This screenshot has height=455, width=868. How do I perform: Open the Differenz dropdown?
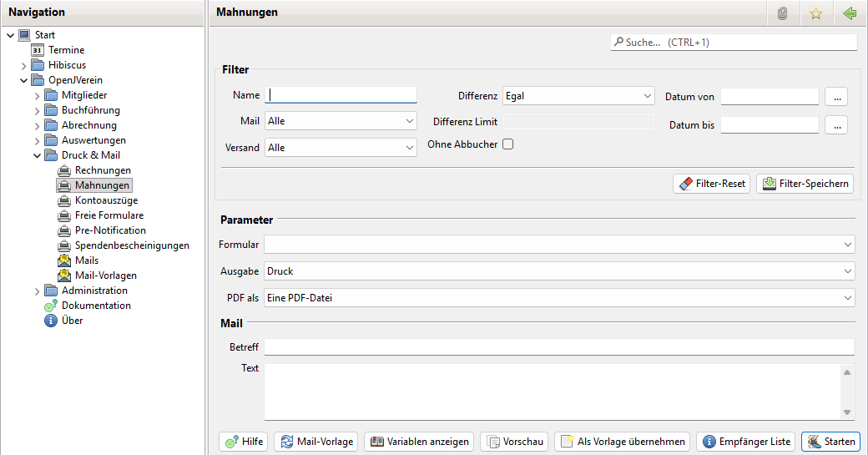578,96
